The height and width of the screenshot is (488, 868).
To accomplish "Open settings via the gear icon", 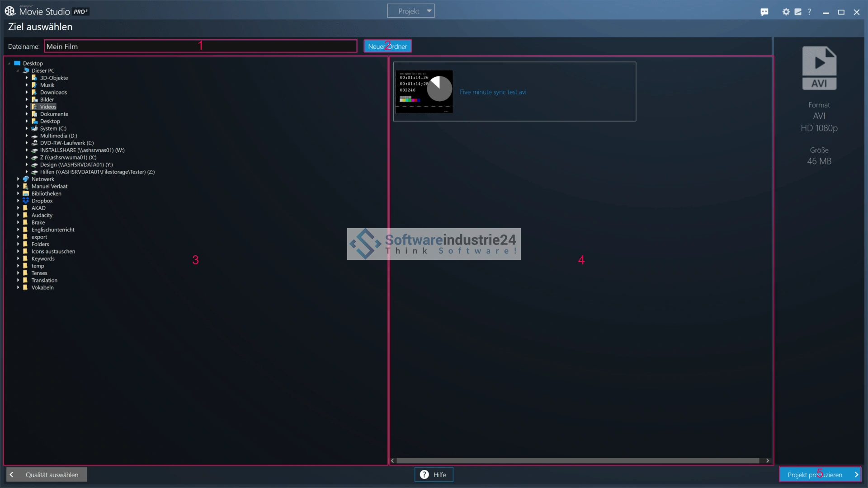I will [786, 12].
